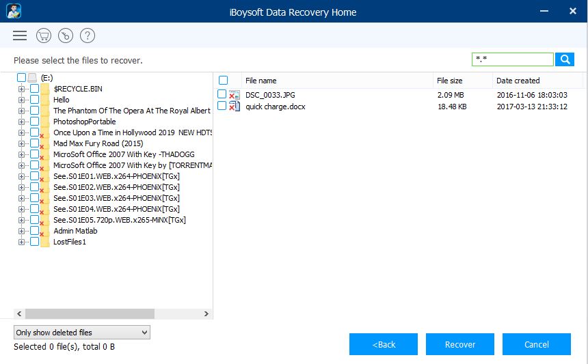Toggle the select-all files header checkbox

[223, 80]
